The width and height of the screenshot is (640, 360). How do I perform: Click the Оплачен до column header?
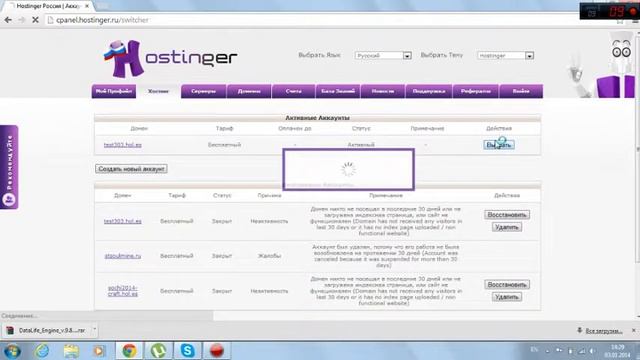295,128
